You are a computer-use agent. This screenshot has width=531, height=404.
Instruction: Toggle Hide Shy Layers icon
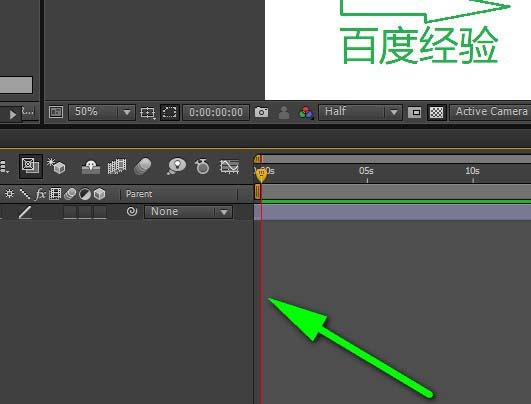(x=91, y=166)
